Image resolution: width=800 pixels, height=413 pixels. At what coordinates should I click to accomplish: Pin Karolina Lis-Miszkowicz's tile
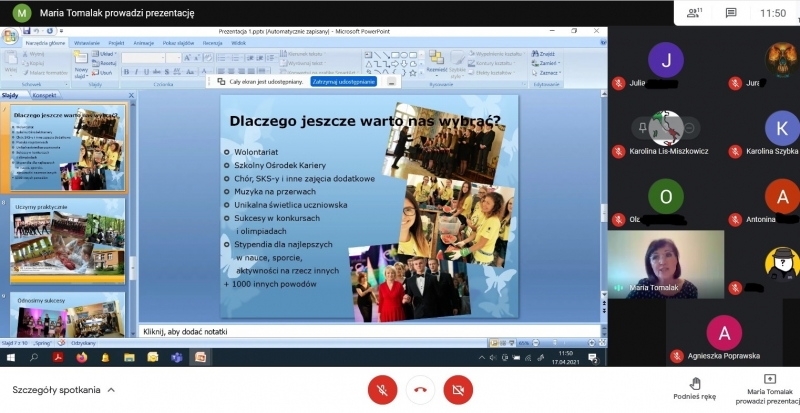tap(642, 128)
